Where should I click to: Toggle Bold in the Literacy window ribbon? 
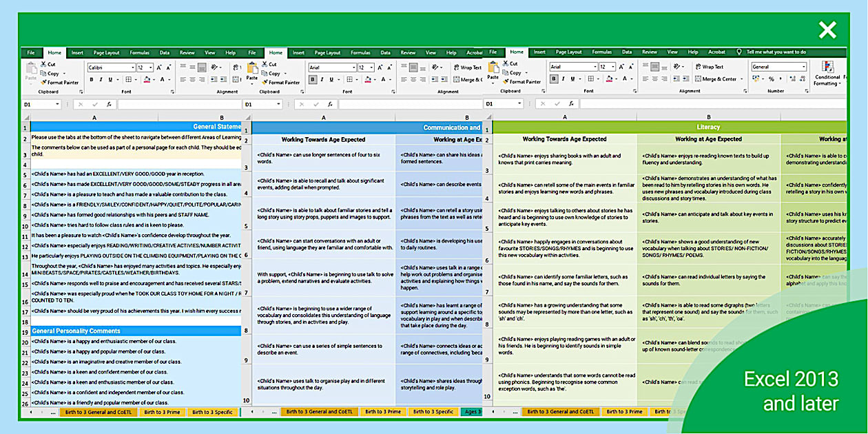(553, 79)
